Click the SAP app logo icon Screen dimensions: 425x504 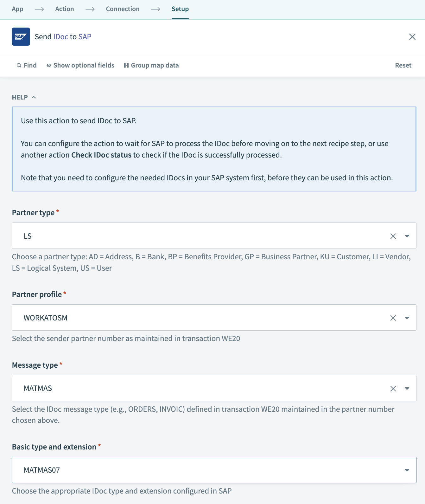coord(21,37)
